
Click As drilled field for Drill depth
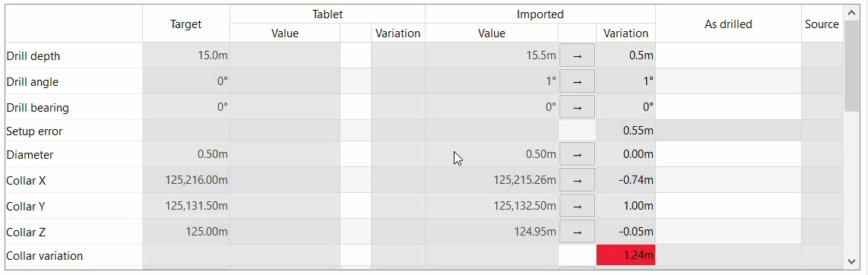[728, 55]
